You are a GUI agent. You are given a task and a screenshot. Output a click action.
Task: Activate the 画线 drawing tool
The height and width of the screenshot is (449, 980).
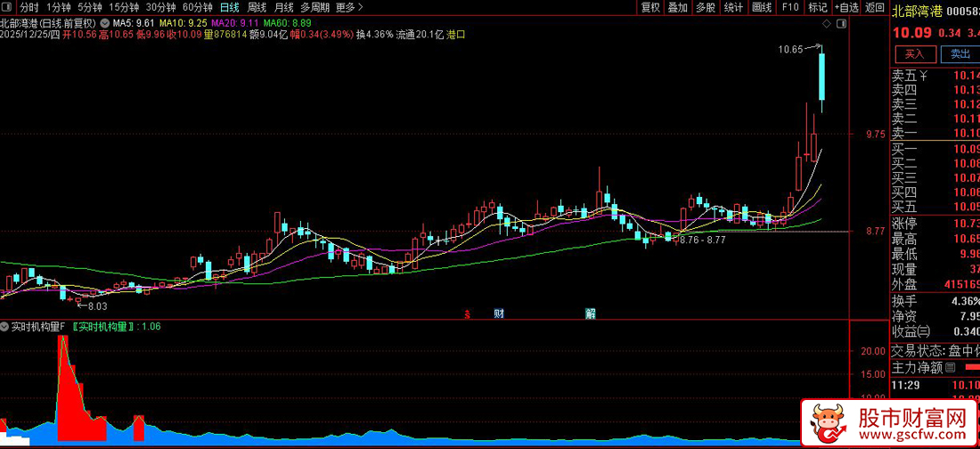(762, 7)
